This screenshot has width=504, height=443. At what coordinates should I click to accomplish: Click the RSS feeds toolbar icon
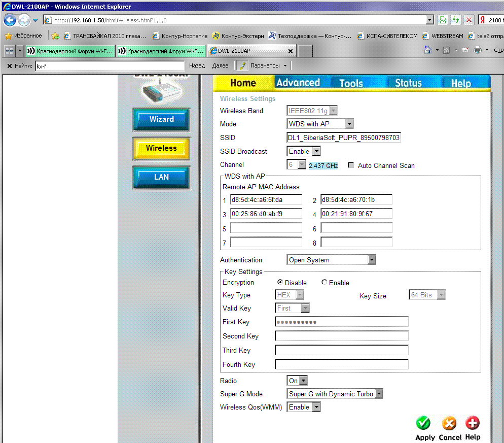click(446, 50)
